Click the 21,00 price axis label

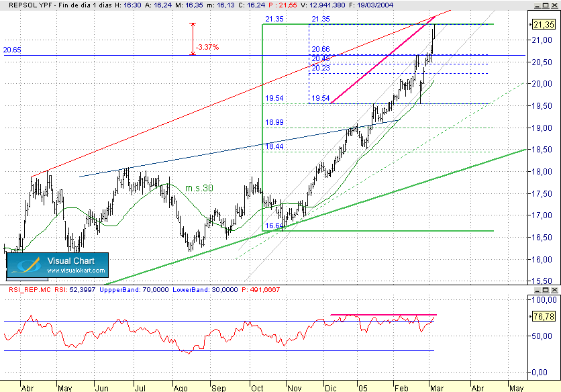[542, 40]
